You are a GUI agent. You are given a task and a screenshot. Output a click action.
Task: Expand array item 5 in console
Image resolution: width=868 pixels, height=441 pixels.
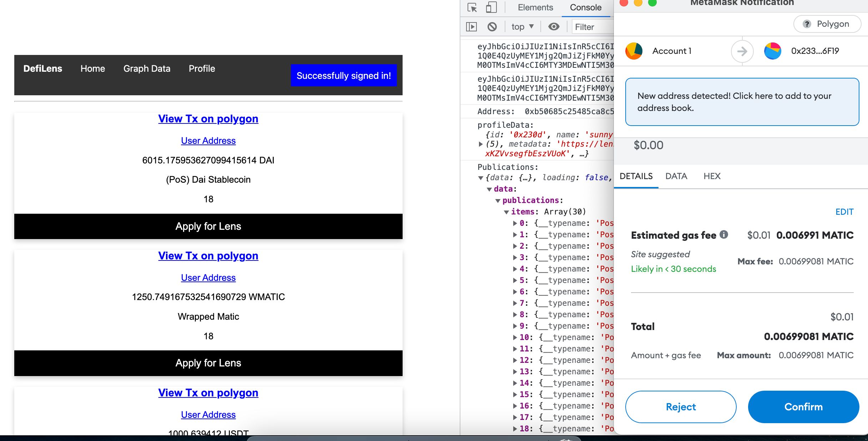pos(515,280)
